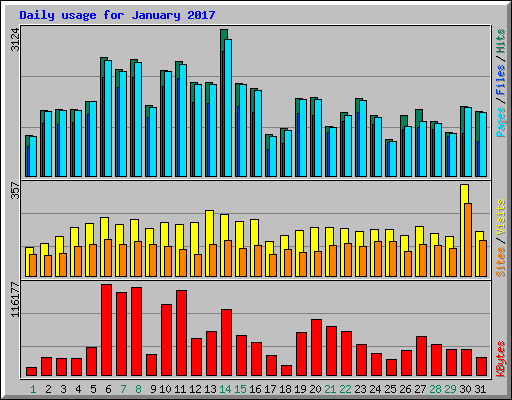Click day label '31' on the x-axis
Screen dimensions: 512x400
pyautogui.click(x=480, y=389)
